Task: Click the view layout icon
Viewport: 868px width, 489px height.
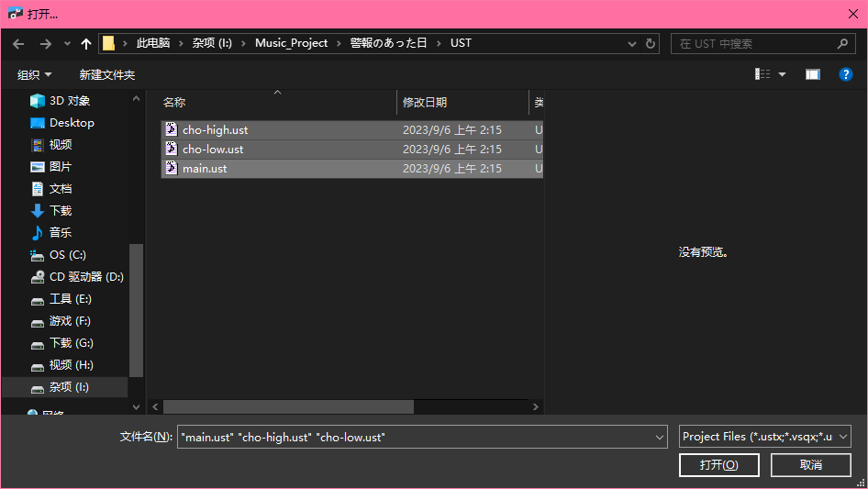Action: (x=762, y=74)
